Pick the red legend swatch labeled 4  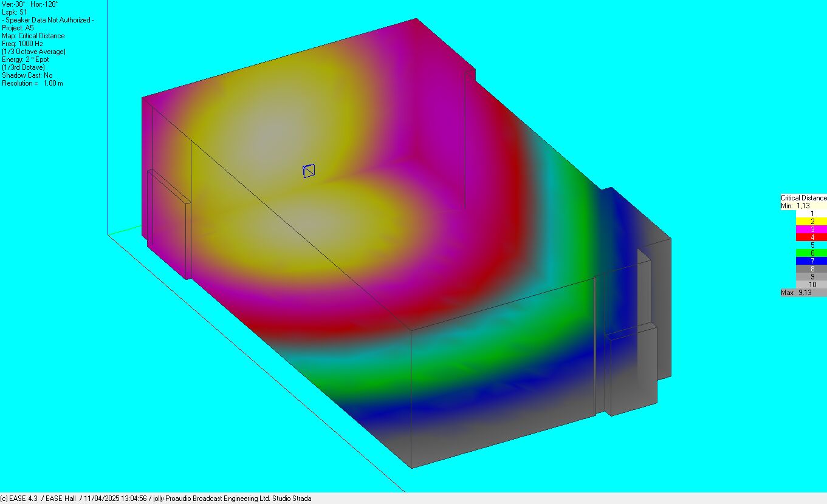coord(811,237)
